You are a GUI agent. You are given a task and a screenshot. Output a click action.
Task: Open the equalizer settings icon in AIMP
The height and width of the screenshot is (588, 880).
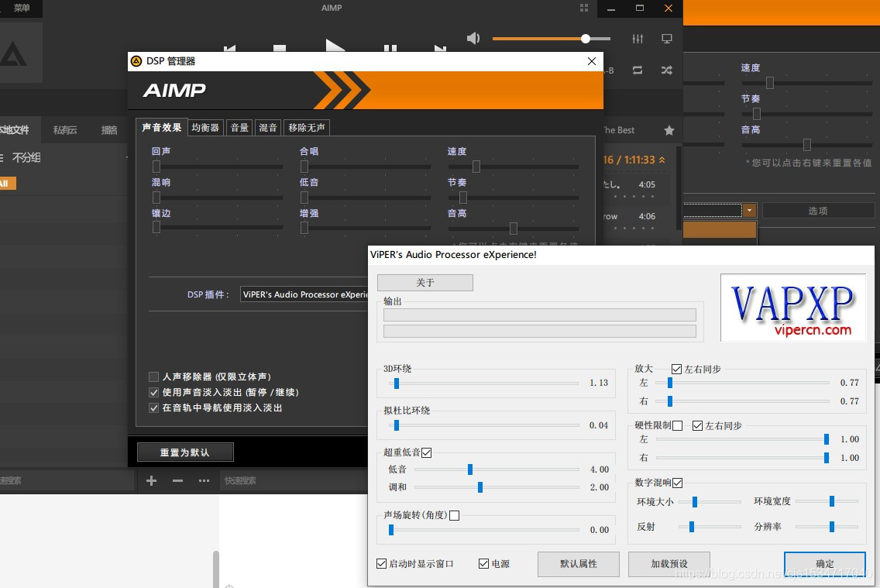638,39
